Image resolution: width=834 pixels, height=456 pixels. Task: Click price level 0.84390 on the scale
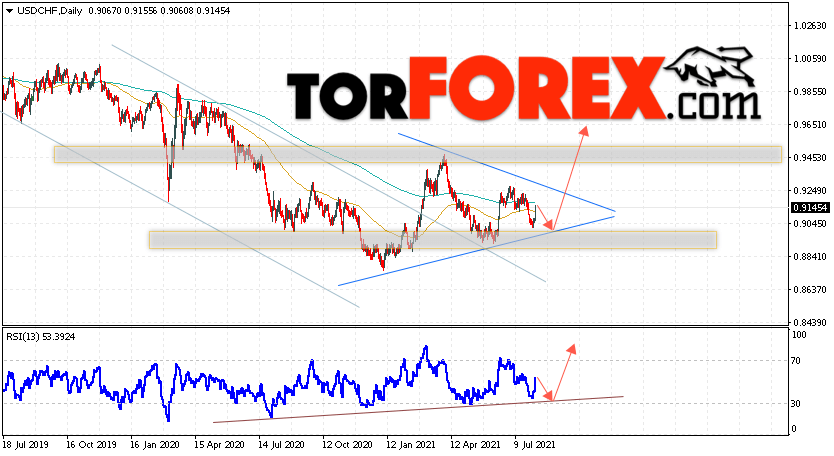(x=810, y=322)
